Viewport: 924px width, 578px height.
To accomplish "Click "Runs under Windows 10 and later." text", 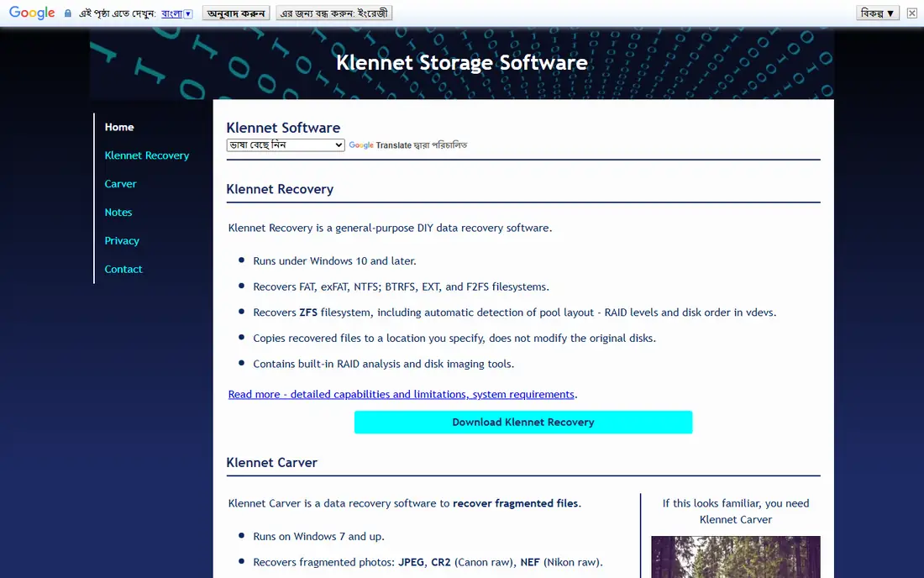I will [x=334, y=260].
